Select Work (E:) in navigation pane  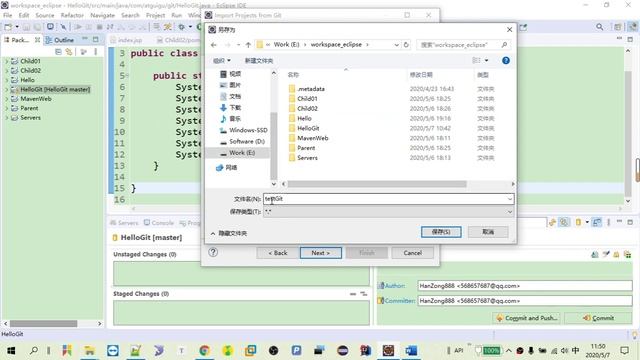[x=238, y=153]
